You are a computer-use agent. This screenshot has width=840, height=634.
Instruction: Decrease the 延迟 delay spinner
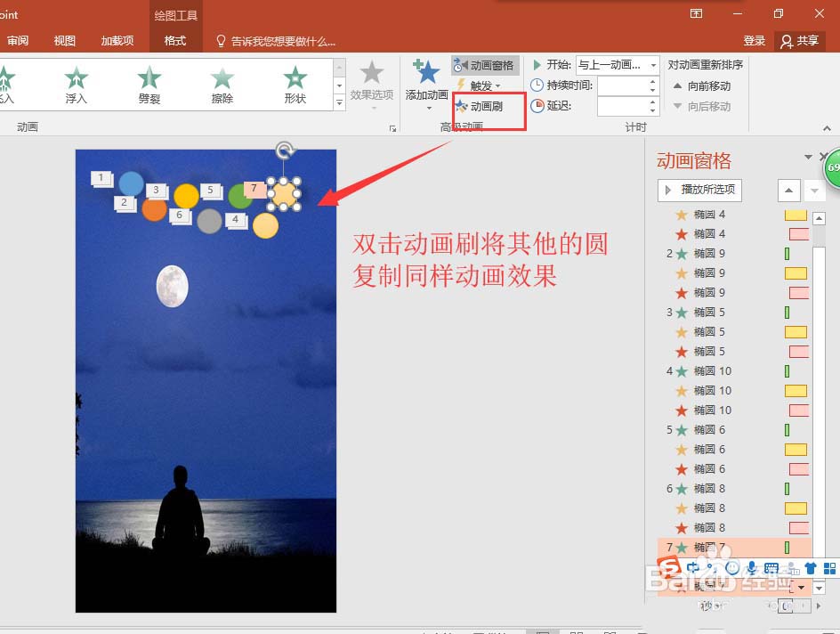(652, 110)
